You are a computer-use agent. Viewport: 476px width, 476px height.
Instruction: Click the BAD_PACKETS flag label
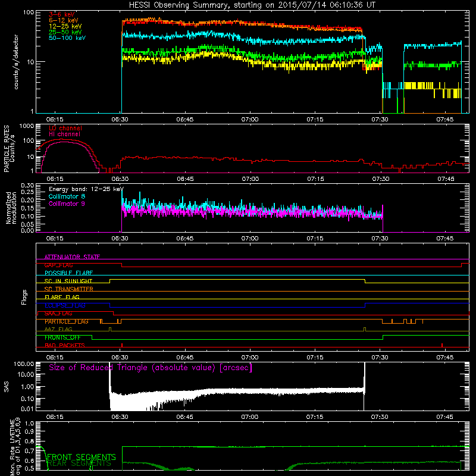click(x=65, y=346)
